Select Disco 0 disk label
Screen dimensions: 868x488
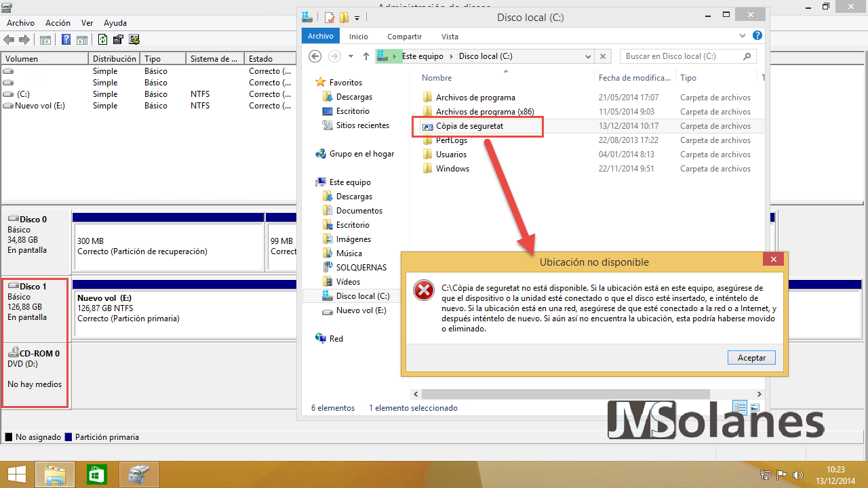(x=33, y=220)
